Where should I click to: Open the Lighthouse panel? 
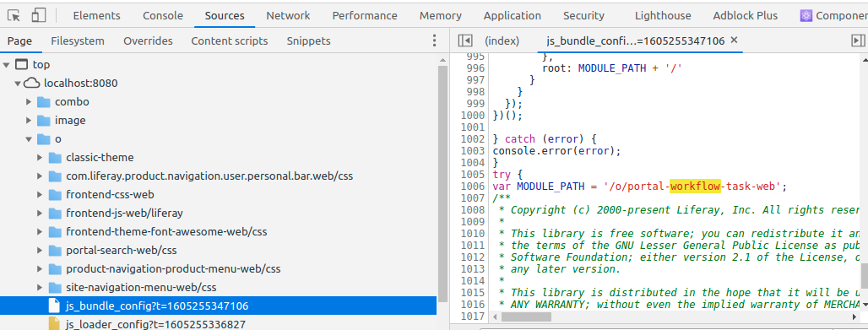point(663,15)
